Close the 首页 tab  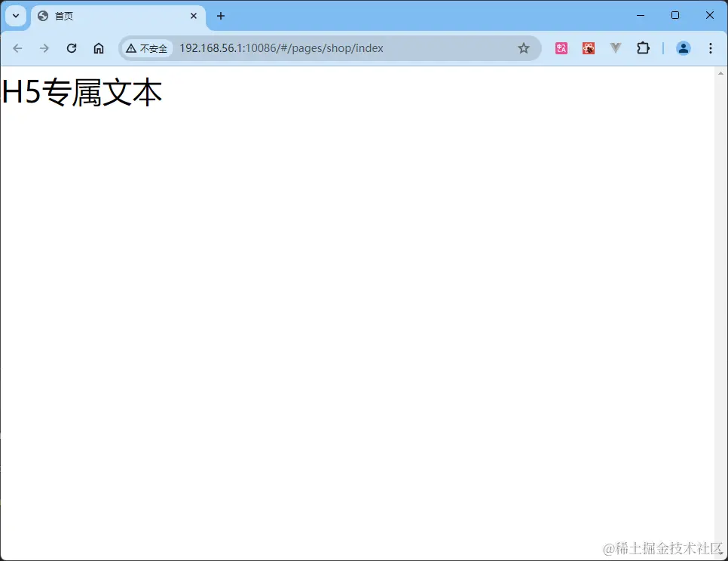click(194, 15)
